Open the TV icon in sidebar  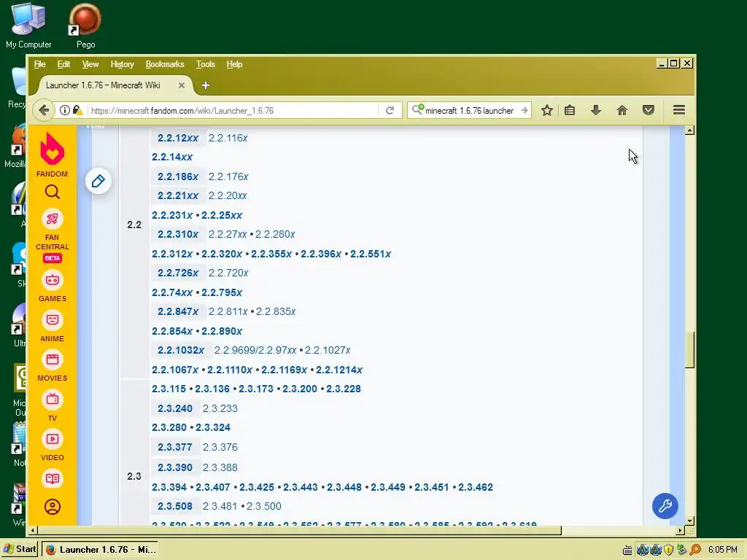pyautogui.click(x=53, y=400)
